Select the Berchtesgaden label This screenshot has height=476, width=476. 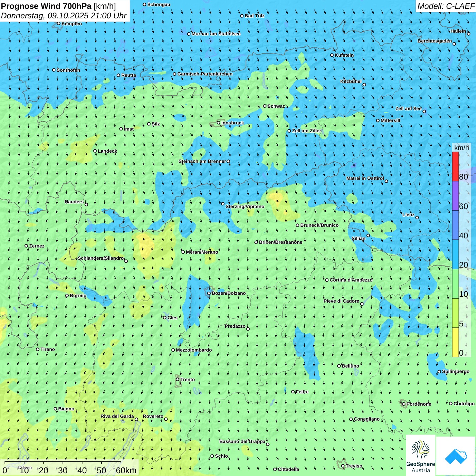pyautogui.click(x=435, y=41)
